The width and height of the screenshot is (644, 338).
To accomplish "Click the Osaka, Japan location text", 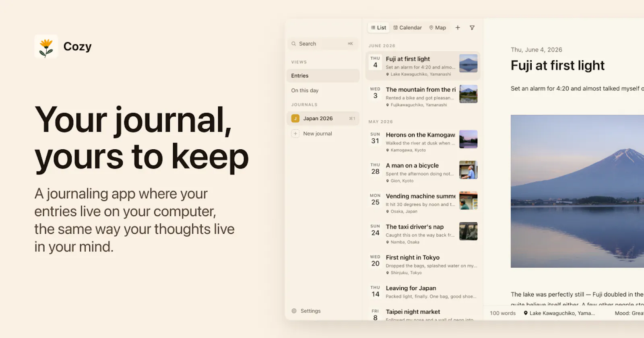I will tap(404, 211).
